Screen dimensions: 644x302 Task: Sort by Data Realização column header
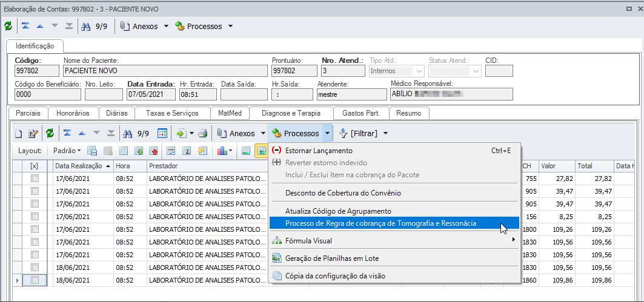84,166
